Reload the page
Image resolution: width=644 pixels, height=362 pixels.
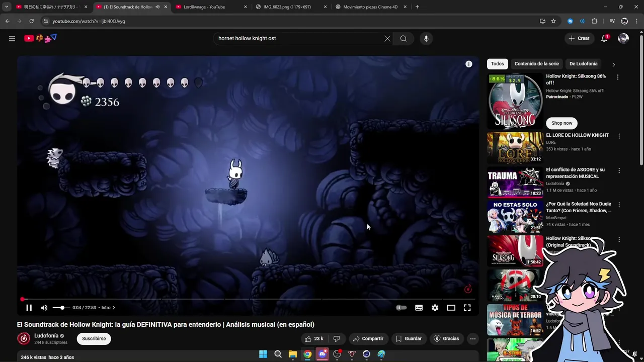pos(31,21)
